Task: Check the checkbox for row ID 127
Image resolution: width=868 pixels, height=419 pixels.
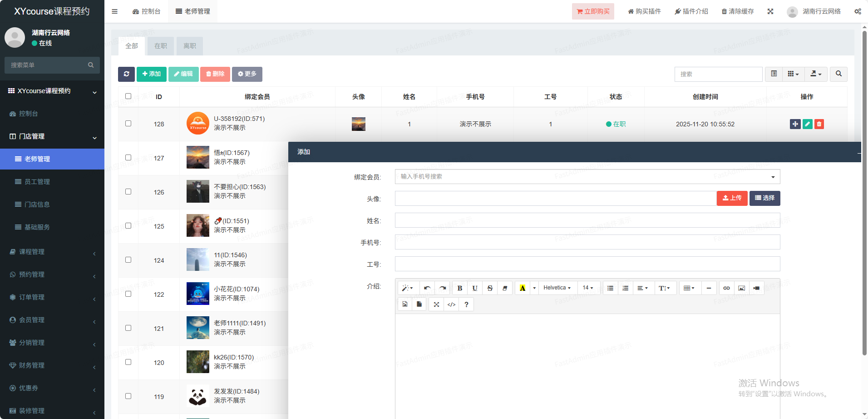Action: point(128,158)
